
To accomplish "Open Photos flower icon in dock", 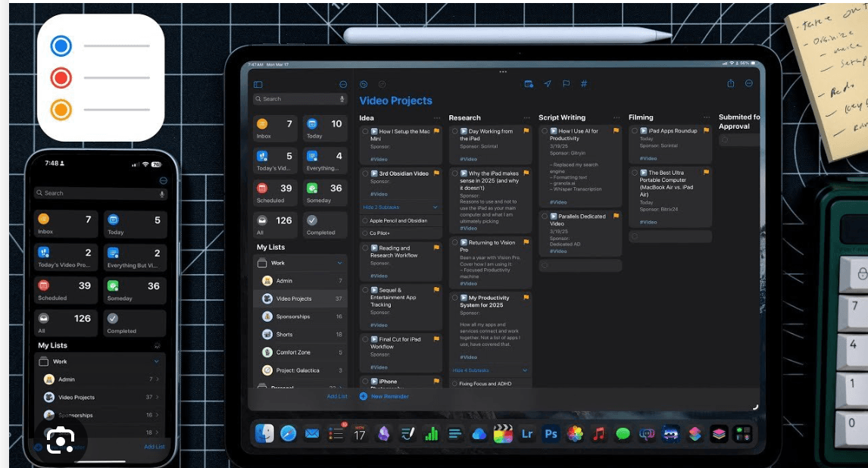I will pyautogui.click(x=575, y=434).
